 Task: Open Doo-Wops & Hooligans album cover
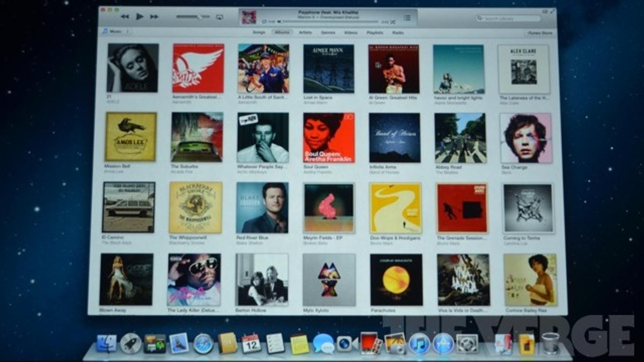[x=396, y=208]
